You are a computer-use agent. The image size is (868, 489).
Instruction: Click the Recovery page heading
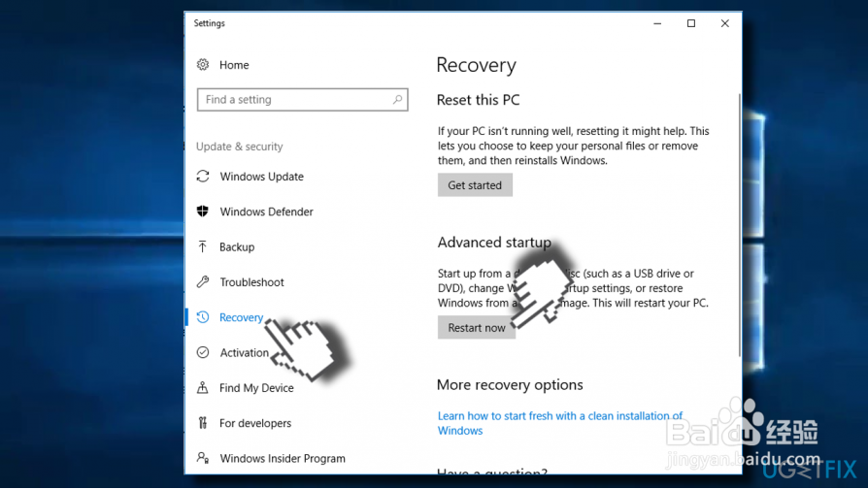pos(476,65)
